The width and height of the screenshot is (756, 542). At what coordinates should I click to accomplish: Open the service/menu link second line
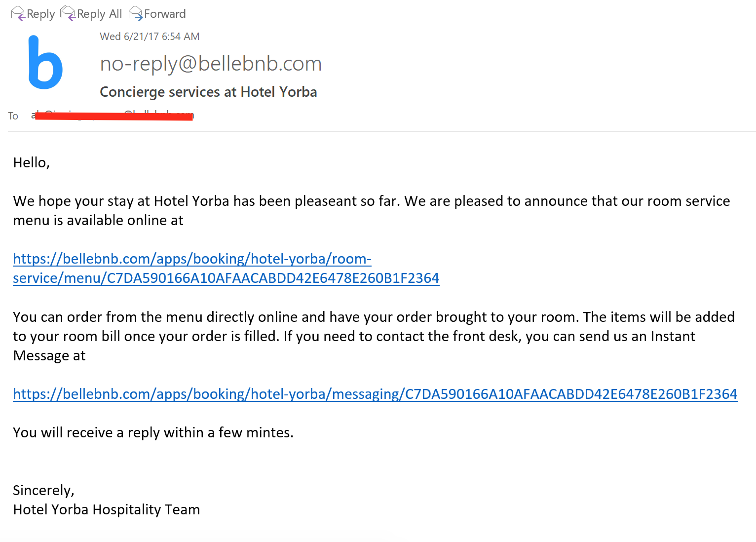(x=226, y=278)
